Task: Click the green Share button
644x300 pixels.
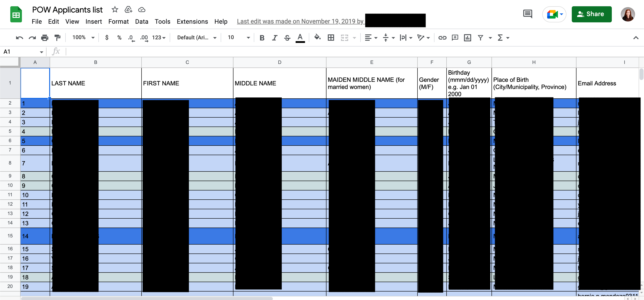Action: tap(591, 14)
